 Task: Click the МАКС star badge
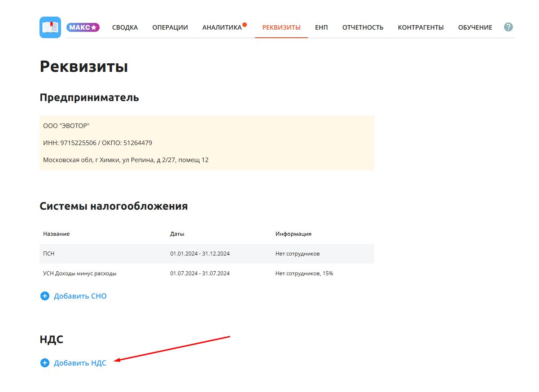point(83,27)
